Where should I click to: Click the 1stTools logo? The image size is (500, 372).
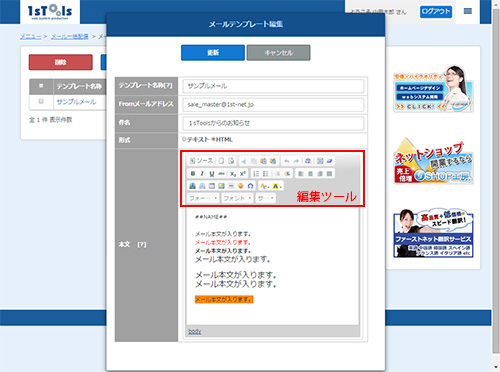50,12
